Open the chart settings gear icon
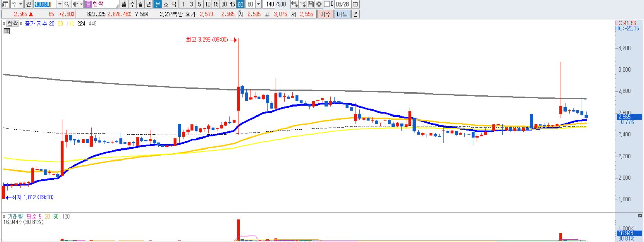644x242 pixels. (319, 4)
